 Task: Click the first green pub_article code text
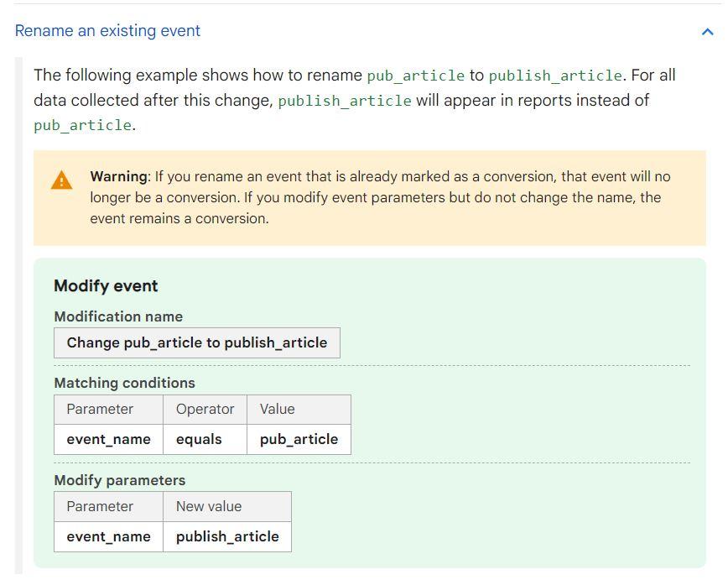(415, 76)
